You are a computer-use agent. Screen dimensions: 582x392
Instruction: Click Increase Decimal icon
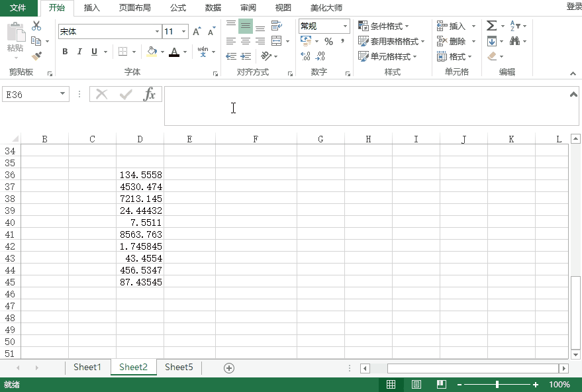point(305,56)
